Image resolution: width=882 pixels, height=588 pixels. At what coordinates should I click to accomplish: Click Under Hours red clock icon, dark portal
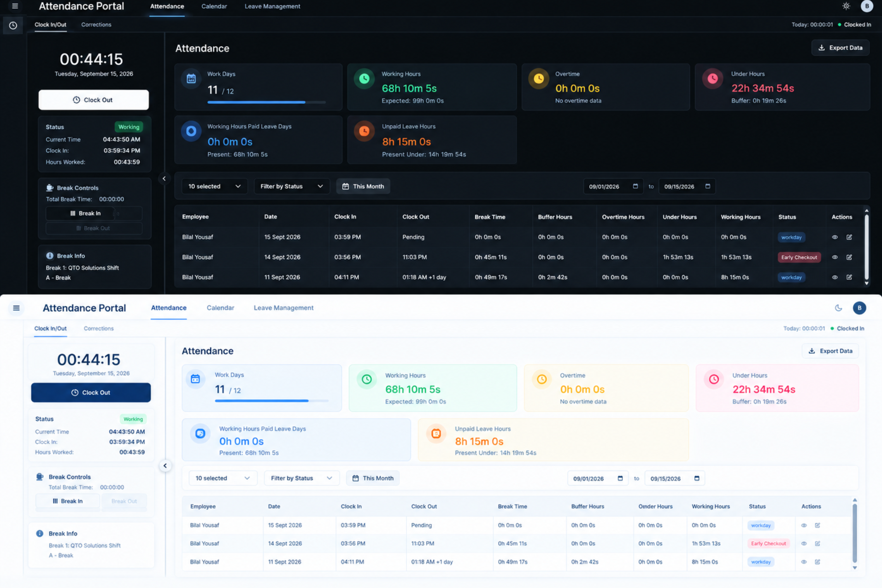[x=713, y=78]
